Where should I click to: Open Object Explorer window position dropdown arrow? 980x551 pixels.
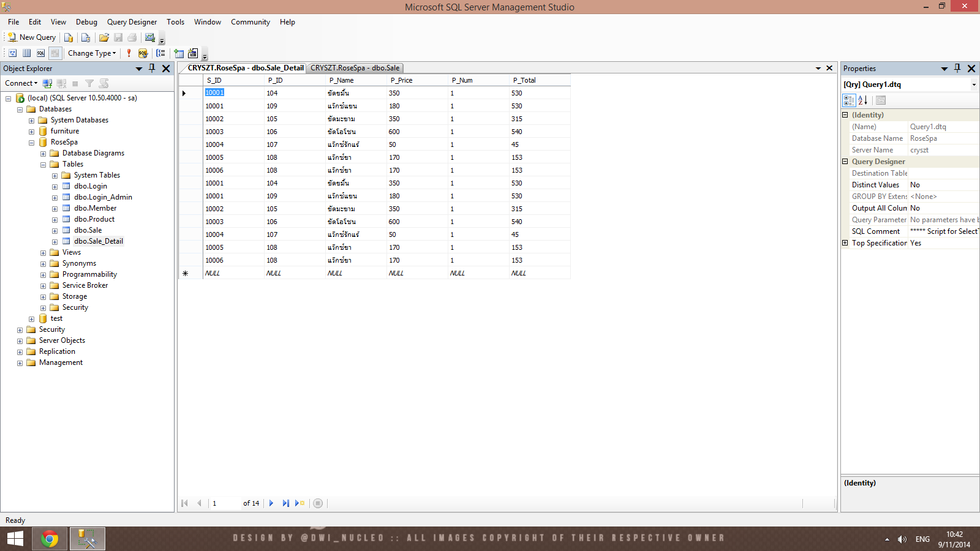click(x=139, y=69)
